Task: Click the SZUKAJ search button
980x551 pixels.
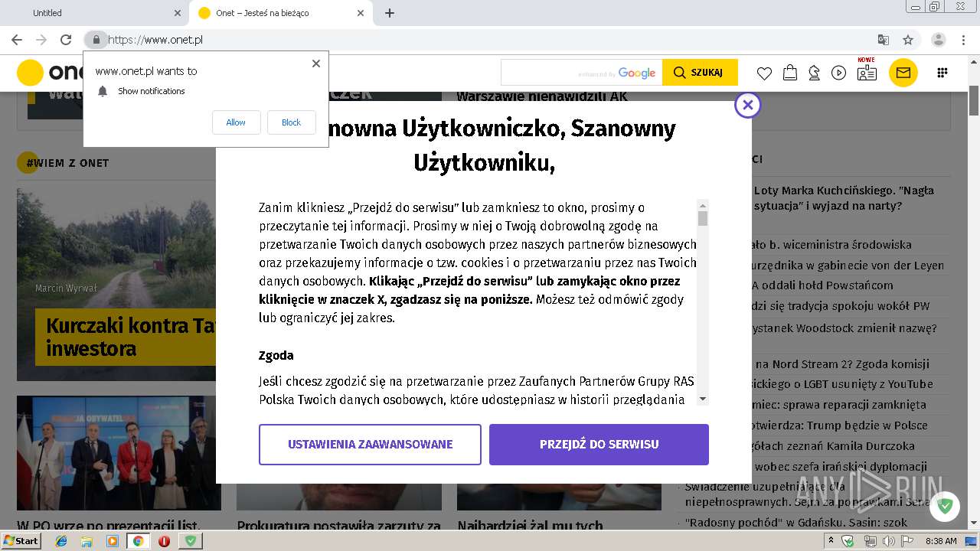Action: 700,73
